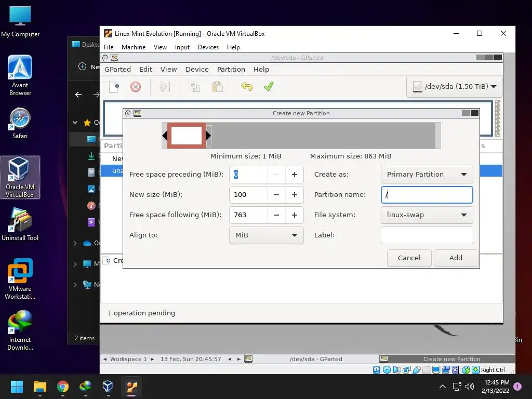The height and width of the screenshot is (399, 532).
Task: Increase New size with the plus button
Action: [295, 195]
